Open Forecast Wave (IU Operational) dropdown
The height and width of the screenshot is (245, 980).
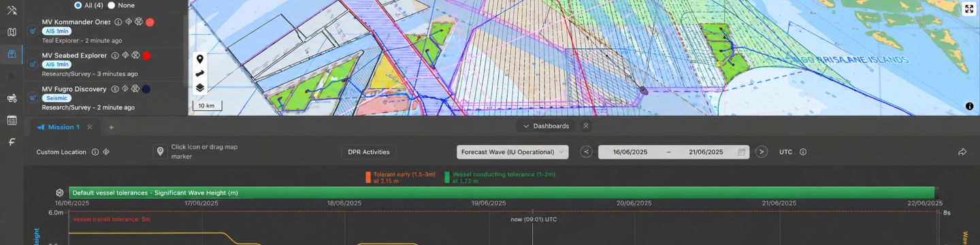point(512,152)
